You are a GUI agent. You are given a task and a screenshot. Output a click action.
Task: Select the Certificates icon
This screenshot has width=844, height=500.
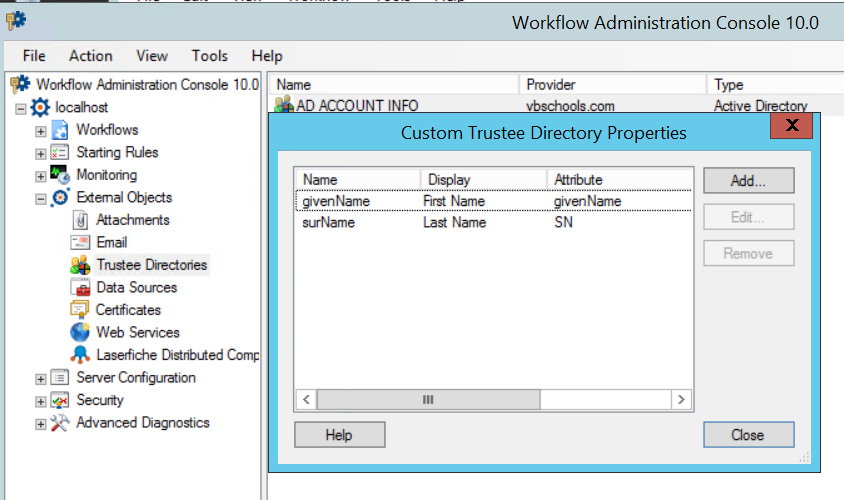coord(80,310)
